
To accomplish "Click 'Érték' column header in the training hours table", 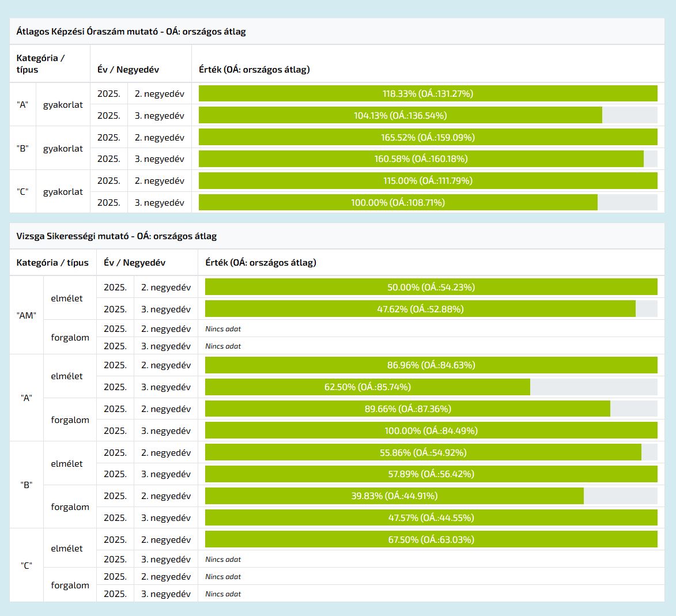I will (x=254, y=70).
